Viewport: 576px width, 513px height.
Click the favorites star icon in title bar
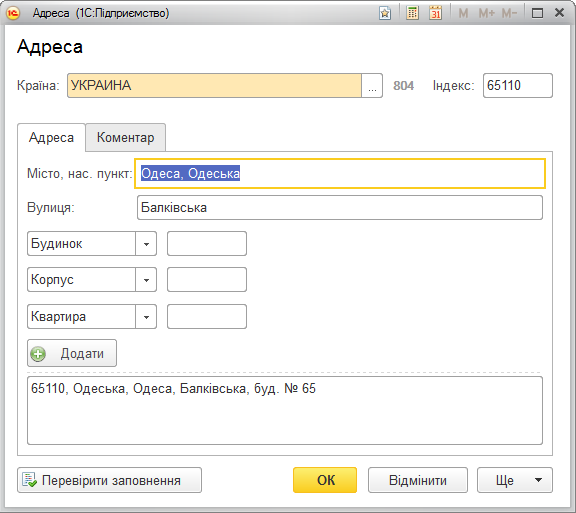(385, 14)
